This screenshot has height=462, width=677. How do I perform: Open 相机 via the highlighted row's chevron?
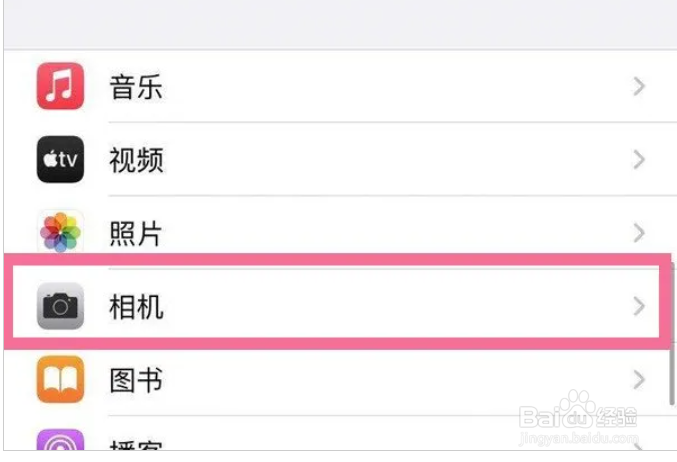(x=639, y=306)
